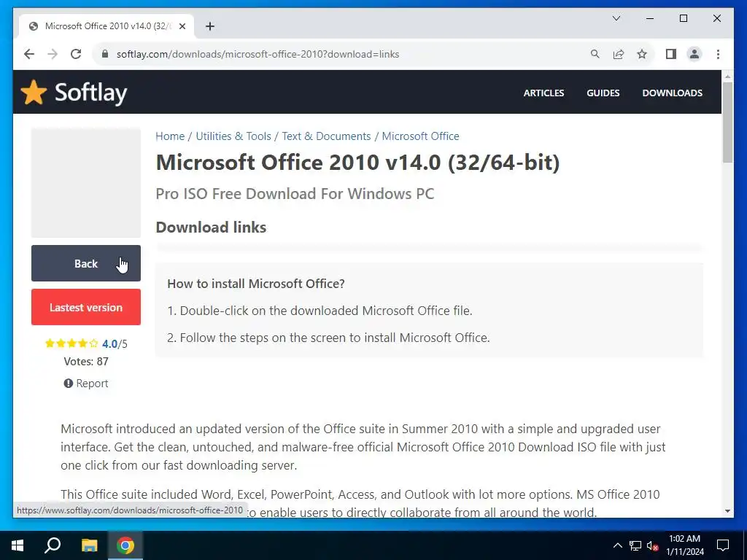This screenshot has height=560, width=747.
Task: Close the Microsoft Office 2010 tab
Action: (182, 26)
